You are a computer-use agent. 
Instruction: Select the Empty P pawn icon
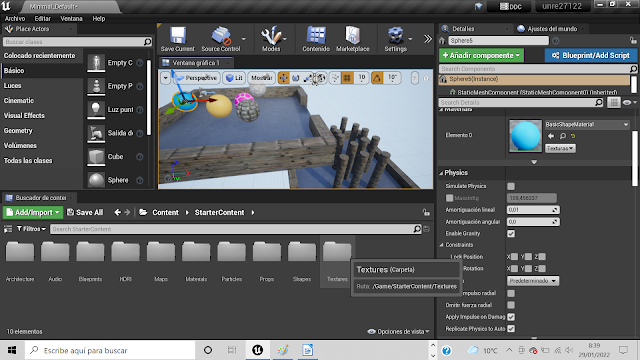pyautogui.click(x=96, y=86)
